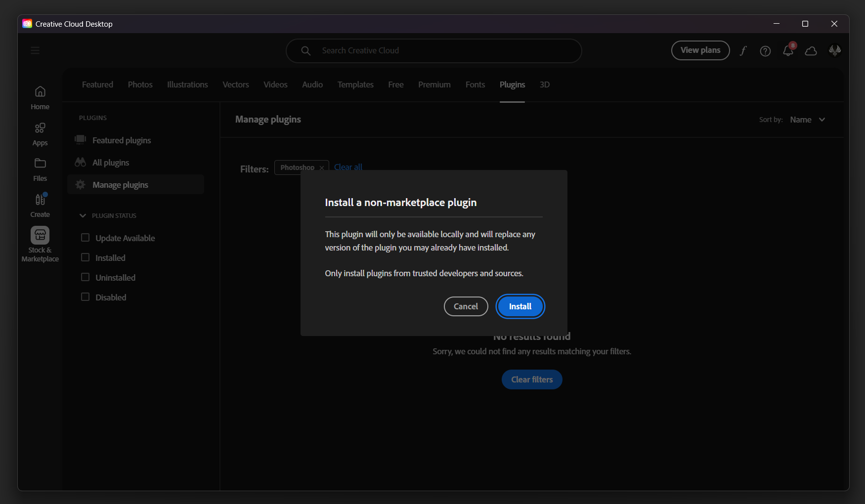Open Stock & Marketplace in sidebar
The image size is (865, 504).
coord(40,245)
